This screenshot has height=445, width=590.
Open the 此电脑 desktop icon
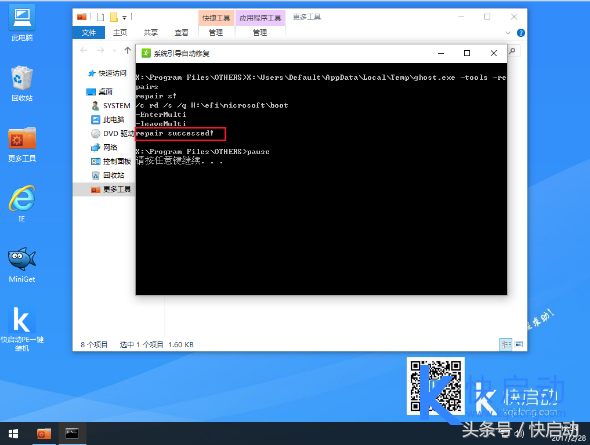point(22,23)
